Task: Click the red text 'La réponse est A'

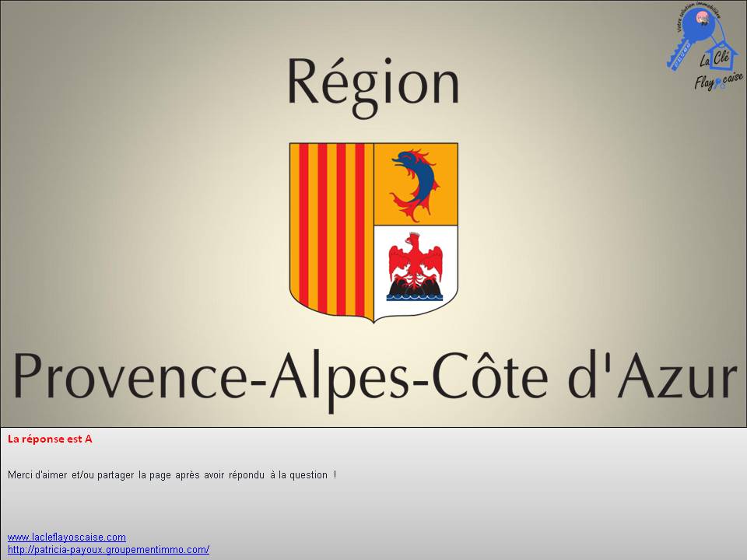Action: [x=50, y=439]
